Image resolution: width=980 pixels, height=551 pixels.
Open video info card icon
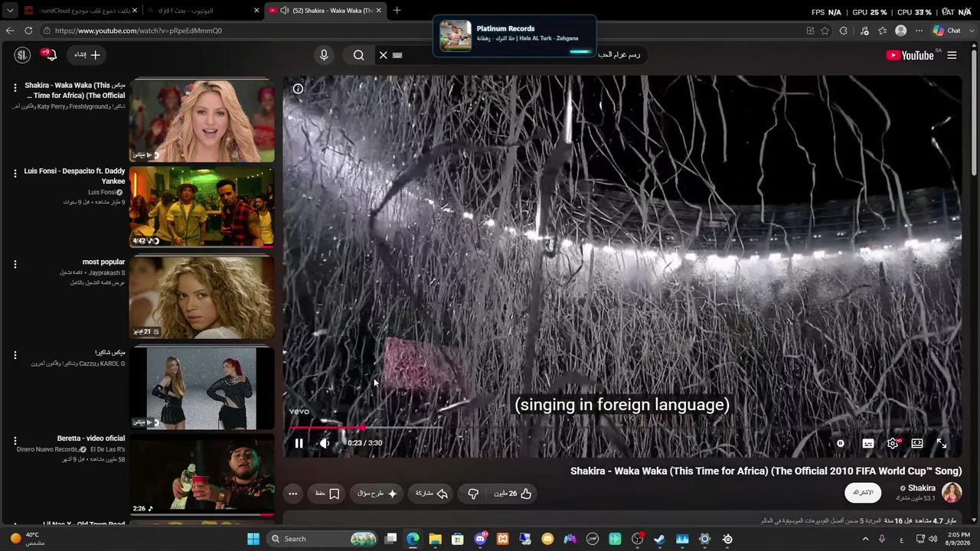click(298, 89)
